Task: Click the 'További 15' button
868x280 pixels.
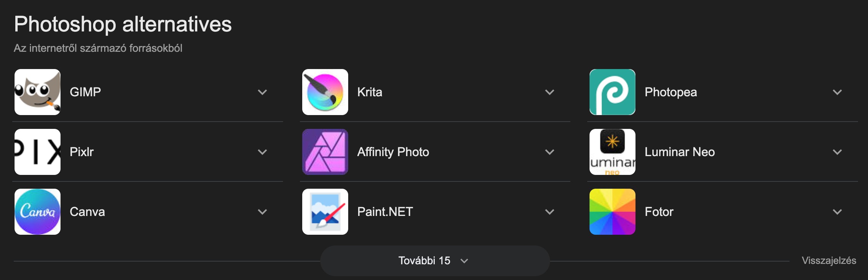Action: pos(435,260)
